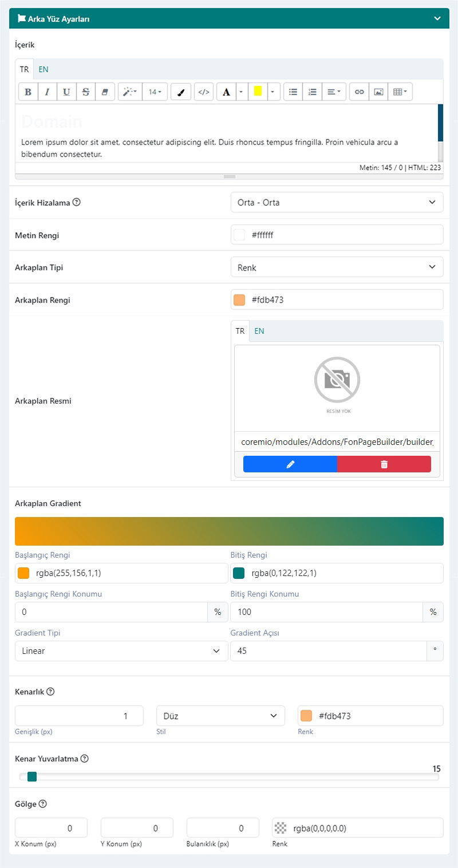The width and height of the screenshot is (458, 868).
Task: Click Gölge Renk transparent checkered swatch
Action: (x=281, y=828)
